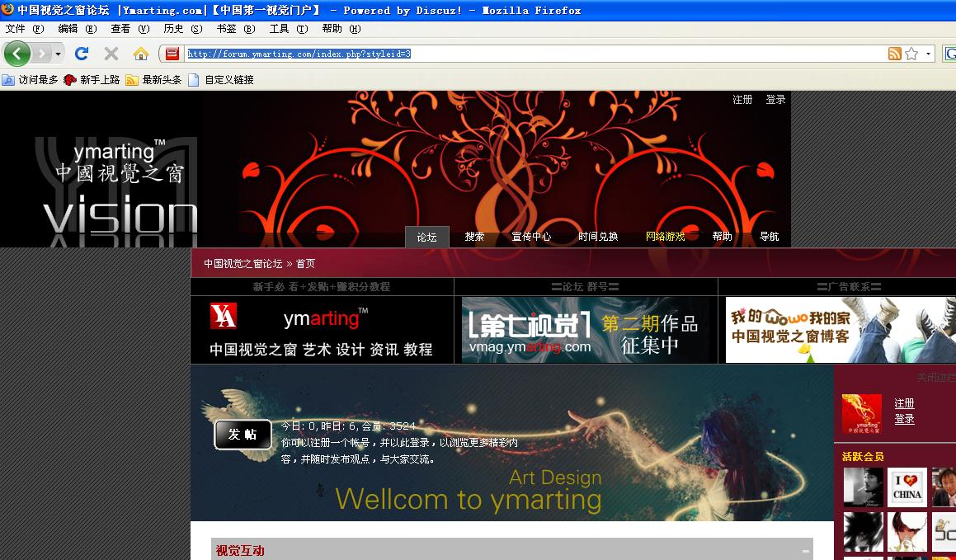The image size is (956, 560).
Task: Click the 关闭边栏 sidebar toggle link
Action: (x=936, y=378)
